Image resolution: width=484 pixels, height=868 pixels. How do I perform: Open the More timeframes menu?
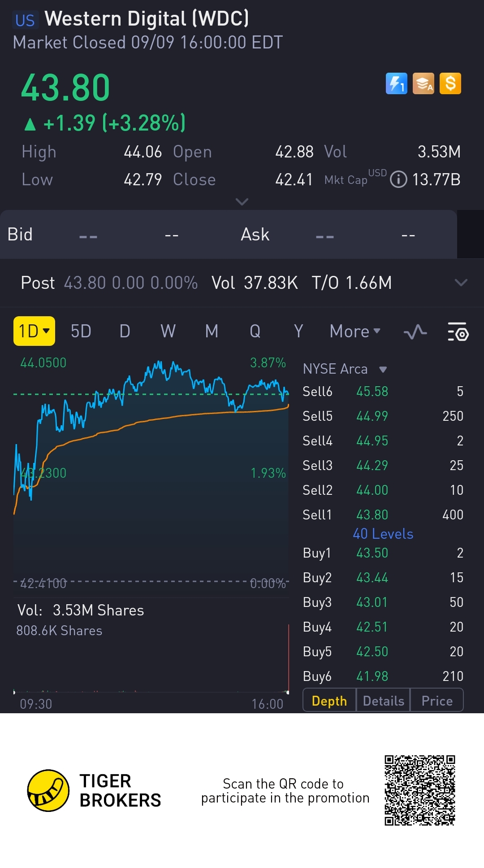pyautogui.click(x=355, y=331)
